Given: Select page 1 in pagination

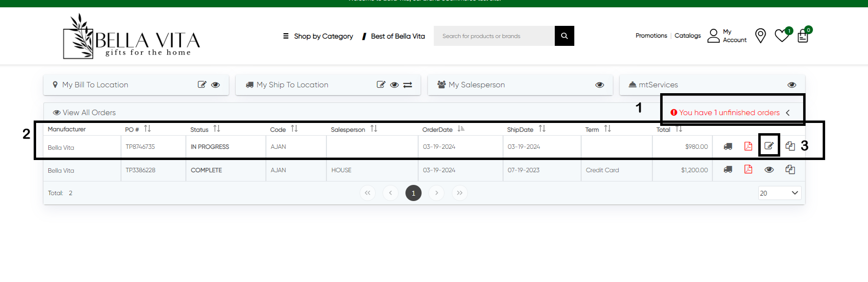Looking at the screenshot, I should pyautogui.click(x=413, y=193).
